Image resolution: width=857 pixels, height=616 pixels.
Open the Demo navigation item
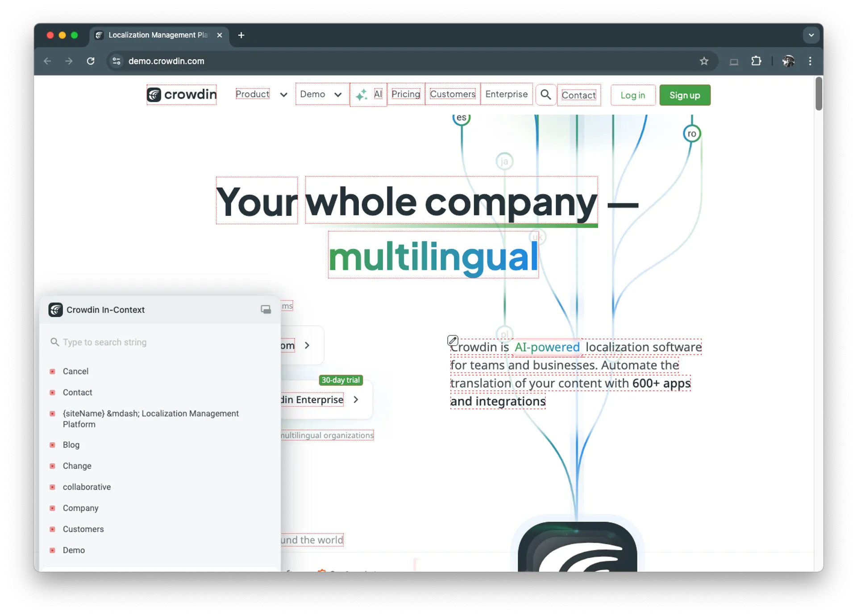point(312,94)
